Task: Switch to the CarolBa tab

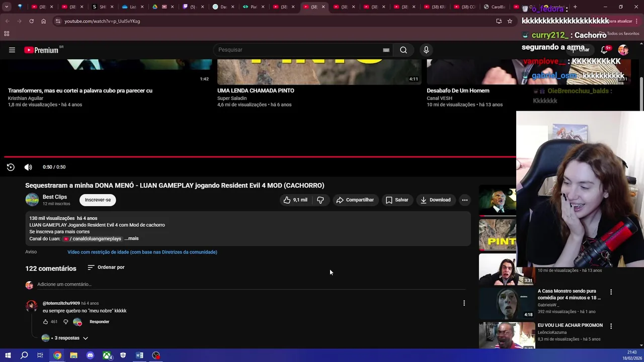Action: pyautogui.click(x=495, y=7)
